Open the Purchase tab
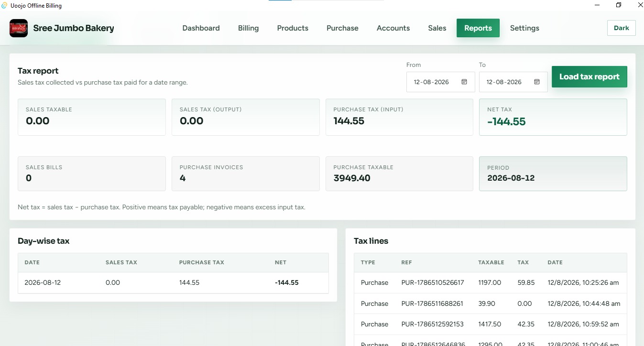Screen dimensions: 644x346 click(342, 28)
